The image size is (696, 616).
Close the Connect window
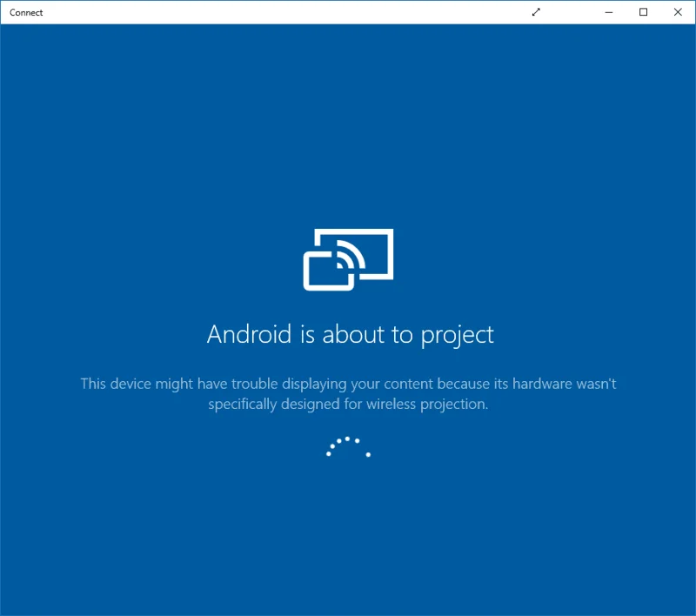point(678,12)
